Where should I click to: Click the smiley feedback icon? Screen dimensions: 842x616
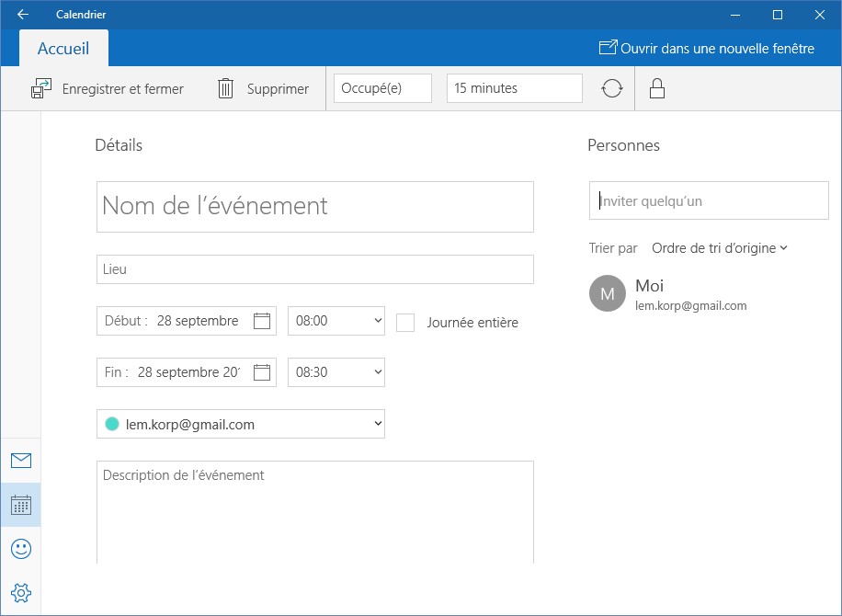point(20,549)
